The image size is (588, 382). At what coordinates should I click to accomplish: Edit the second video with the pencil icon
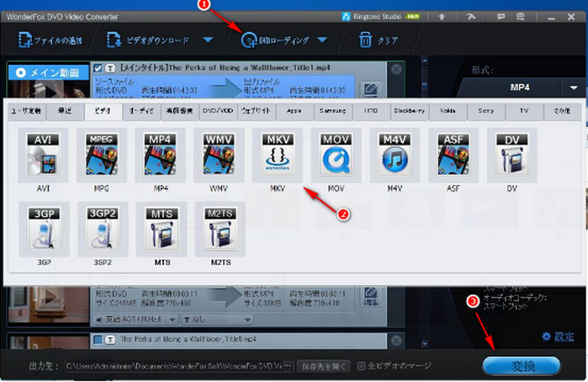(x=370, y=295)
